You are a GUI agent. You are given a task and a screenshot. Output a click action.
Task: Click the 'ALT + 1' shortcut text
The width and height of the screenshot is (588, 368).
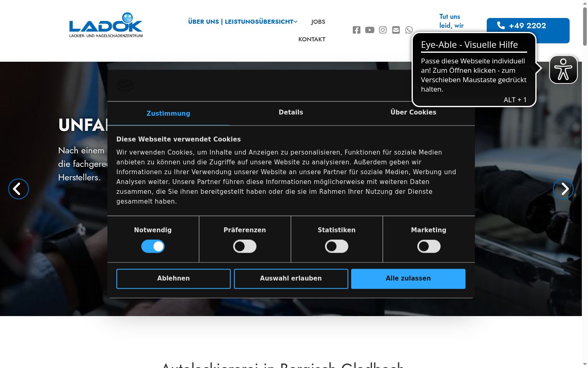pyautogui.click(x=515, y=100)
